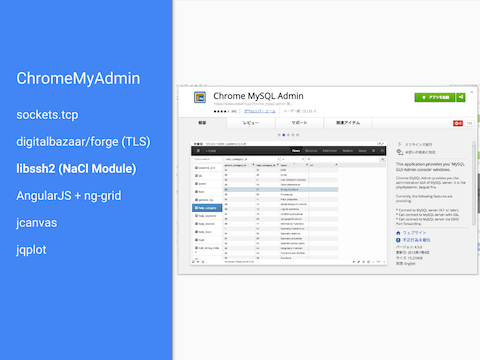Click the digitalbazaar/forge (TLS) text

83,142
